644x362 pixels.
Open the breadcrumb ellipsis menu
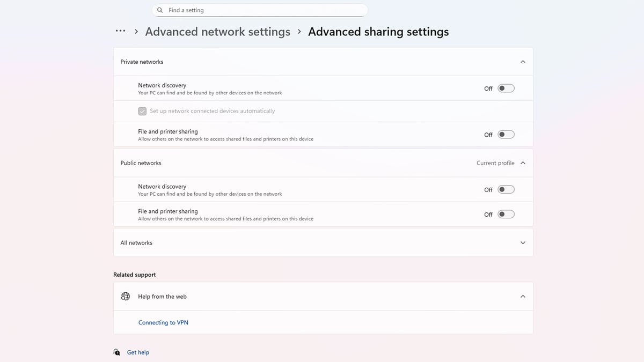coord(120,32)
